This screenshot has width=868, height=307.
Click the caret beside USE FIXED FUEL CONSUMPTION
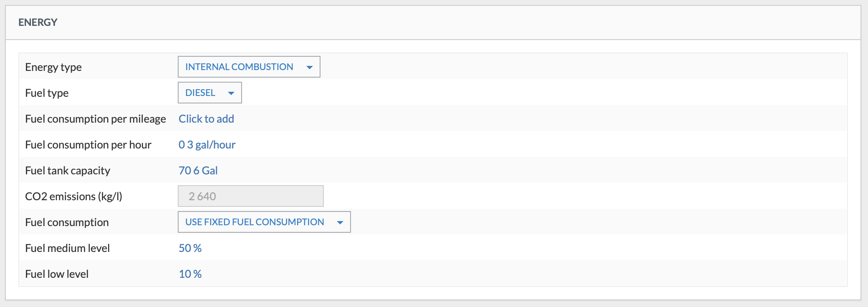pos(340,222)
